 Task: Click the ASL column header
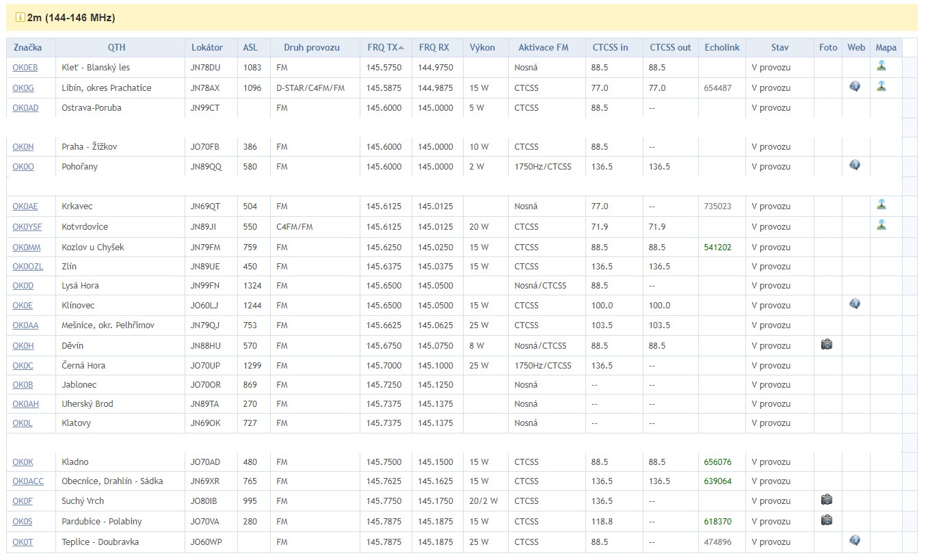point(250,47)
